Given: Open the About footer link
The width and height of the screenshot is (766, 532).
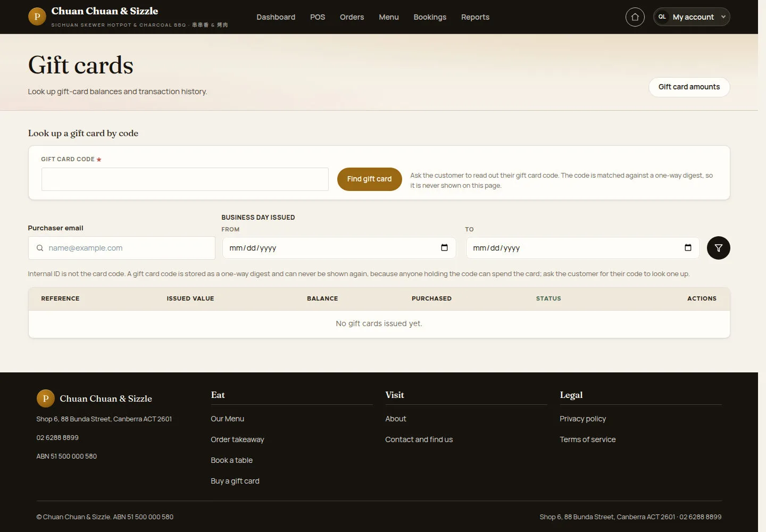Looking at the screenshot, I should click(x=396, y=419).
